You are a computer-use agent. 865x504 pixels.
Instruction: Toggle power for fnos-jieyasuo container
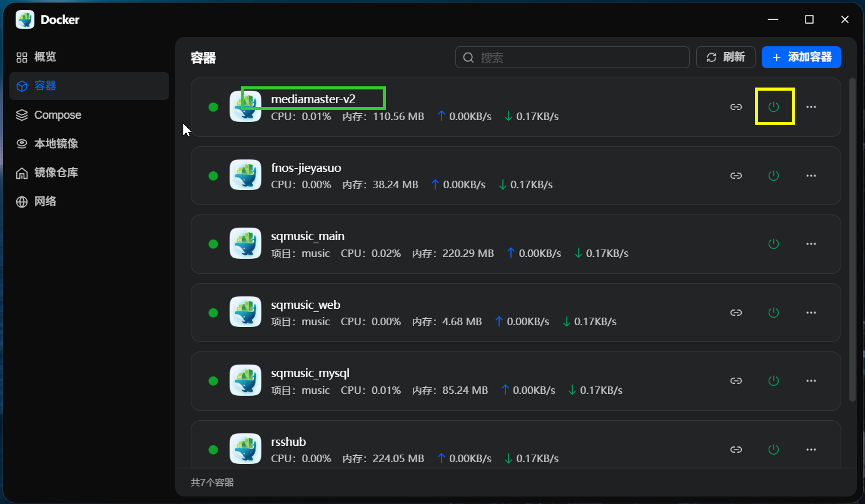774,176
